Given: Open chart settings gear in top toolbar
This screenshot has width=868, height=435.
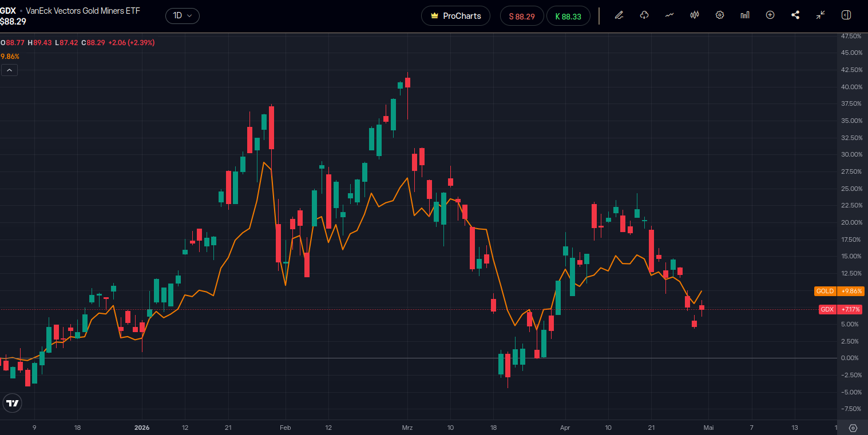Looking at the screenshot, I should click(x=720, y=15).
